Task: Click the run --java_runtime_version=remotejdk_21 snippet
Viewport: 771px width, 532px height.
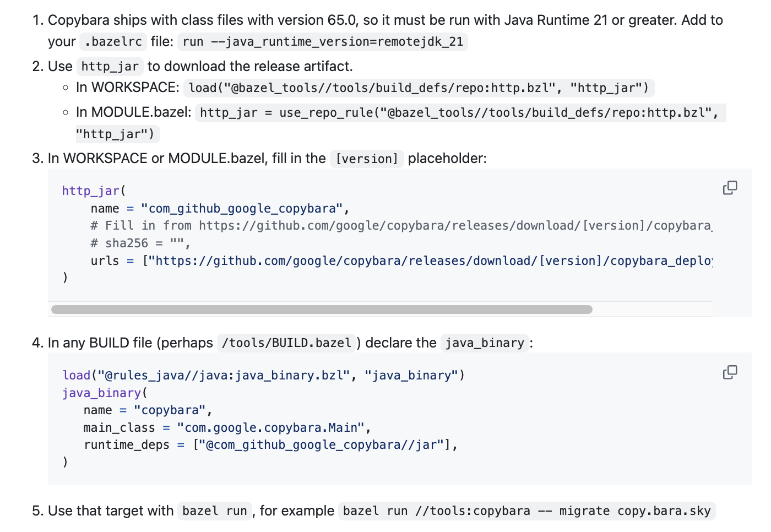Action: 323,42
